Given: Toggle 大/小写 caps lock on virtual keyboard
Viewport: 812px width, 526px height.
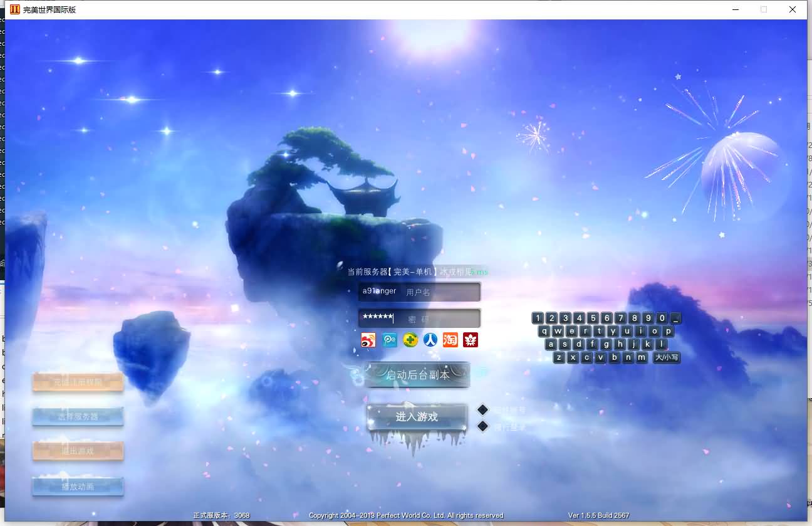Looking at the screenshot, I should click(x=667, y=357).
